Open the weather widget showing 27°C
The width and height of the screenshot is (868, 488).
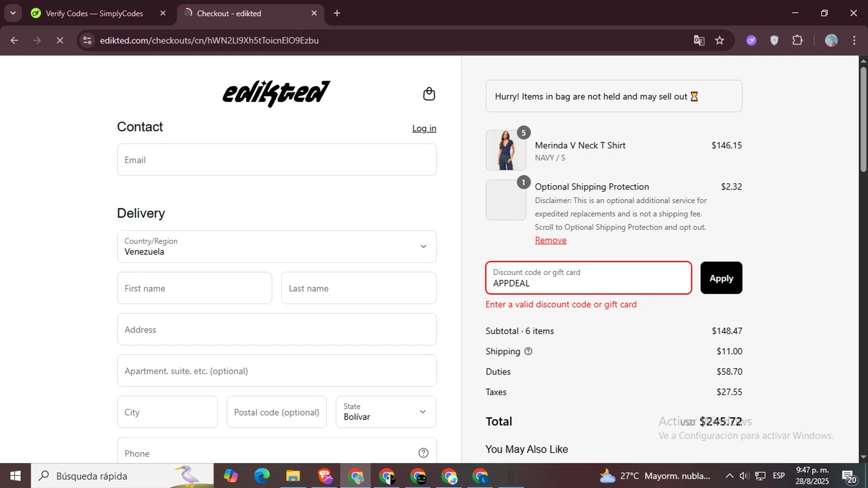click(x=654, y=476)
